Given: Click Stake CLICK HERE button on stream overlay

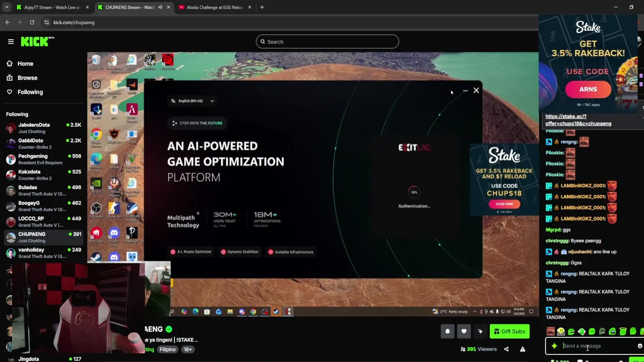Looking at the screenshot, I should [x=504, y=204].
